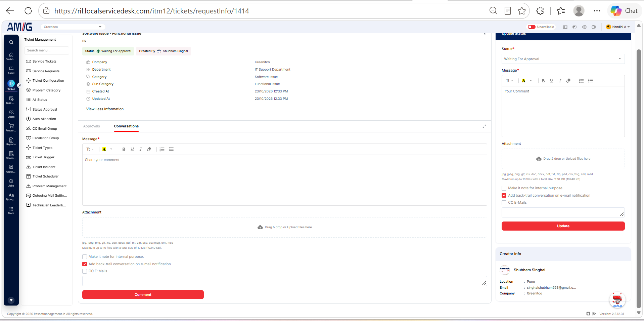Check CC E-Mails in Update Status panel

click(x=504, y=203)
